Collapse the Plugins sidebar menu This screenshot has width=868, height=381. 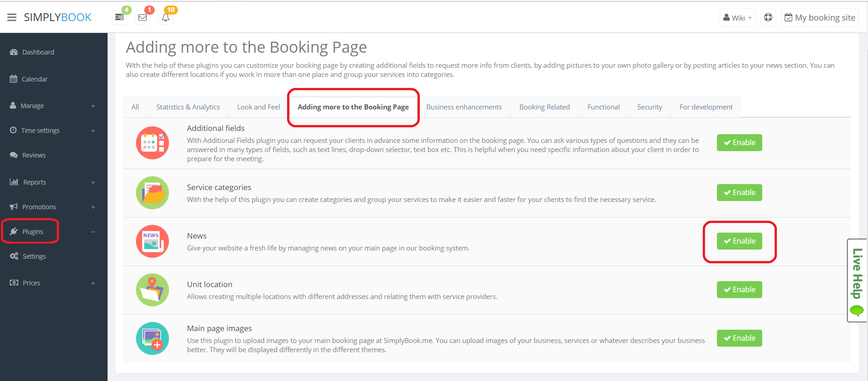tap(93, 232)
